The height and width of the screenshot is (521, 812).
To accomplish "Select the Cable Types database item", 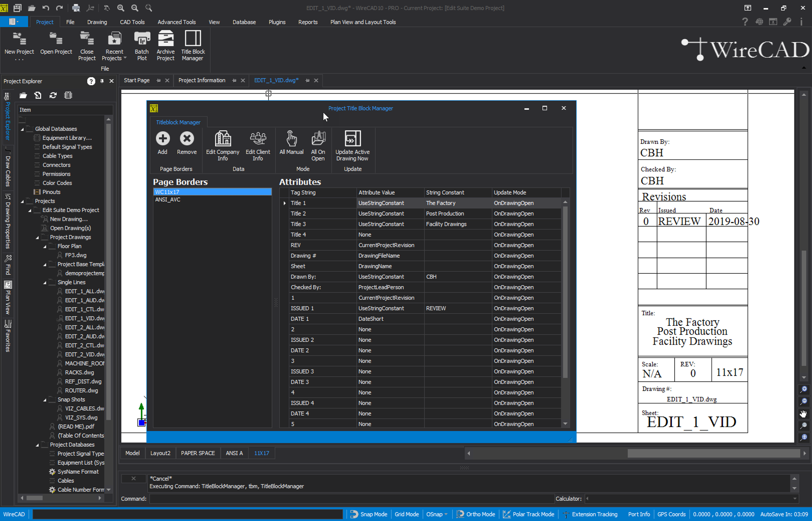I will (57, 156).
